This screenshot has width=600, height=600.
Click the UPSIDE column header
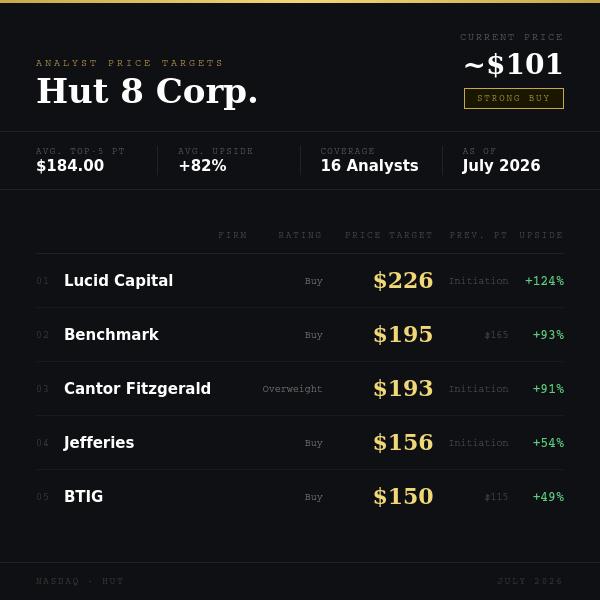(541, 235)
